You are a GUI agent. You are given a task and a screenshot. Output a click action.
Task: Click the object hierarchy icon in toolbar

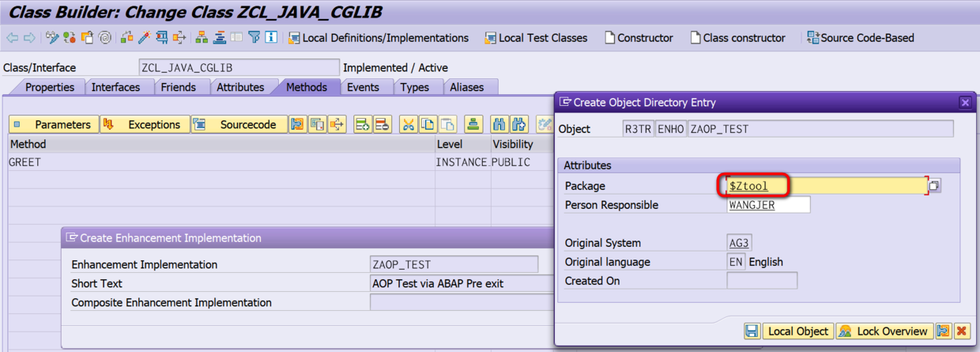(202, 37)
